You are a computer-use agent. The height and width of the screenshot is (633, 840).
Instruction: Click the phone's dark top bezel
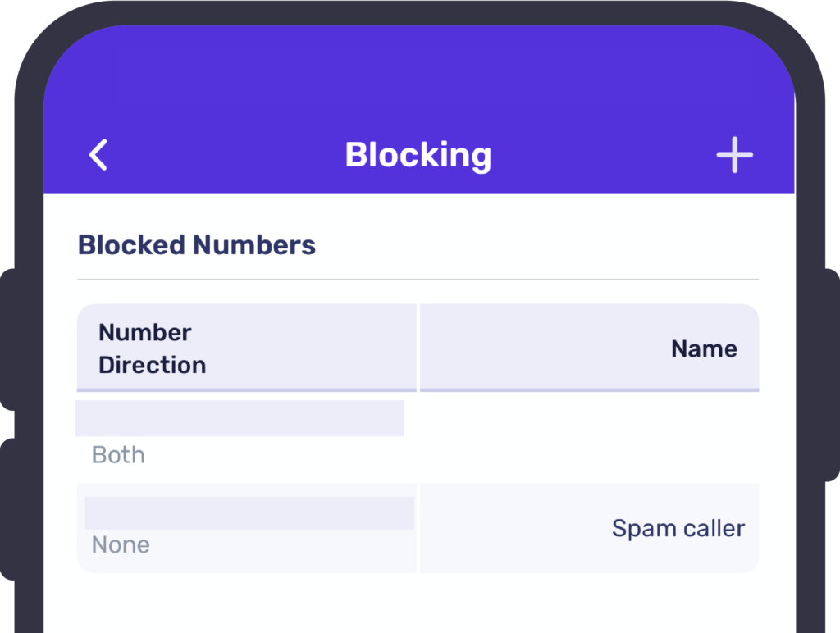point(418,11)
